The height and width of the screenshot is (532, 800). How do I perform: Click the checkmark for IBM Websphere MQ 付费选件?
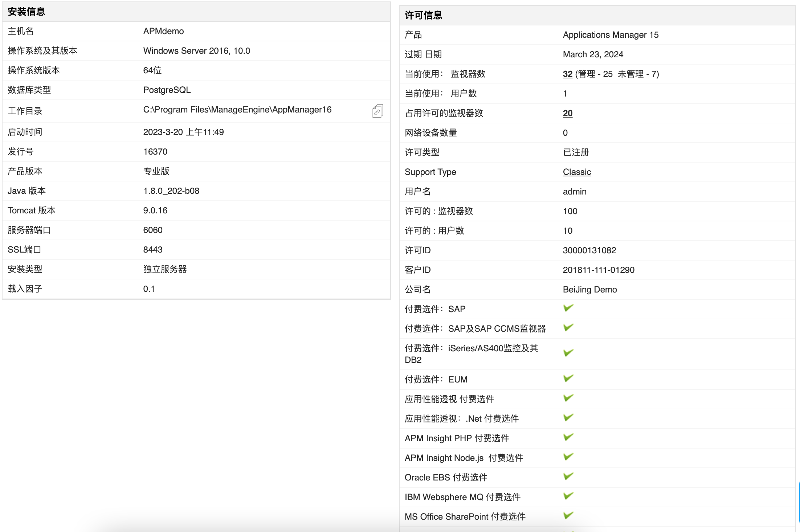pyautogui.click(x=568, y=496)
